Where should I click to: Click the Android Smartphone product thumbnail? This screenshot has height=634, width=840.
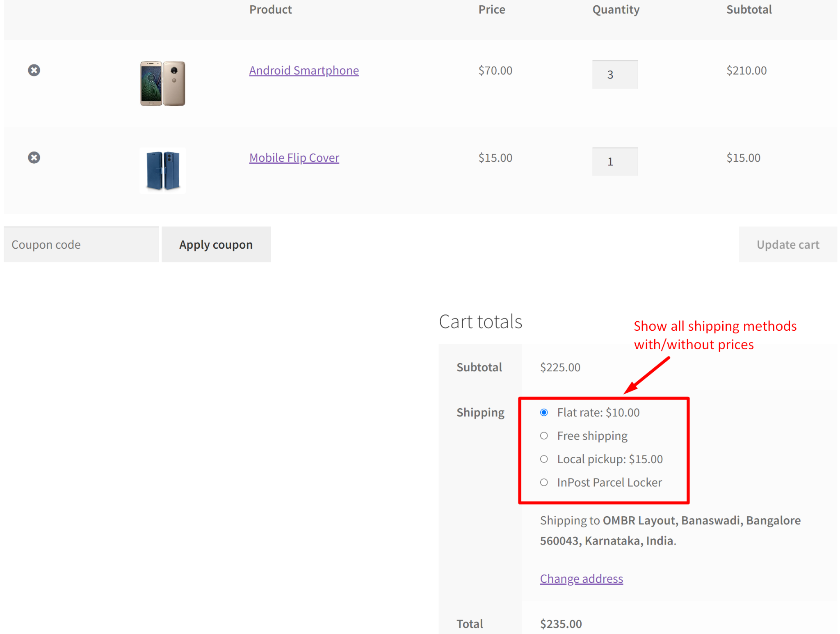coord(162,83)
